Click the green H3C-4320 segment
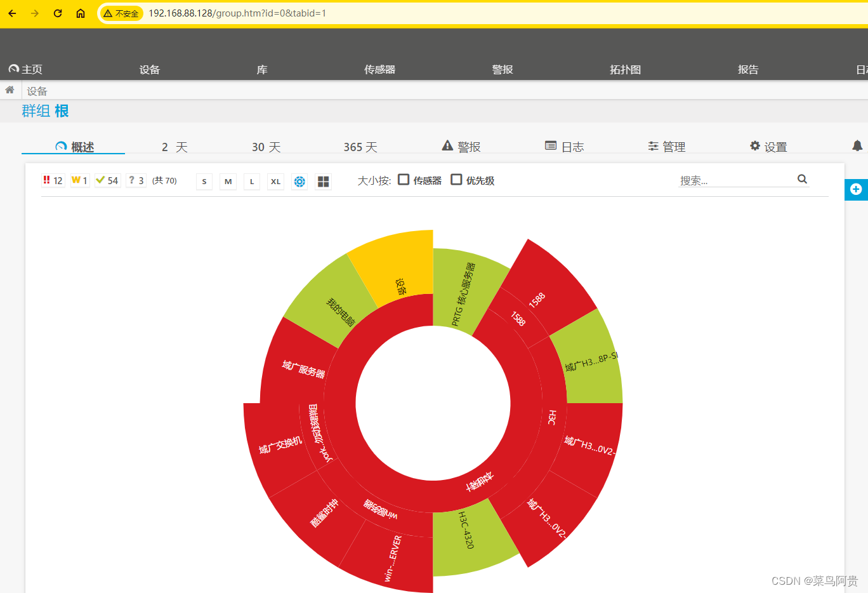This screenshot has height=593, width=868. 471,537
